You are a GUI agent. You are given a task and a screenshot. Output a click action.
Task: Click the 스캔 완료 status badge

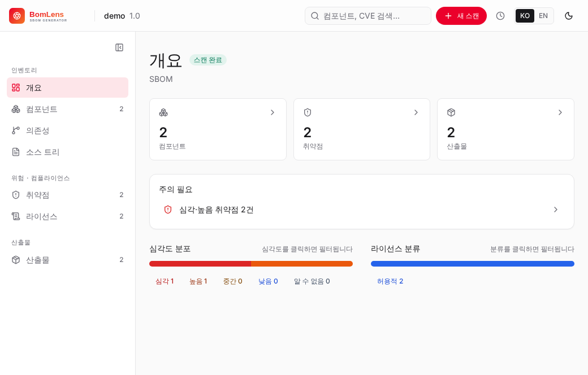tap(207, 60)
